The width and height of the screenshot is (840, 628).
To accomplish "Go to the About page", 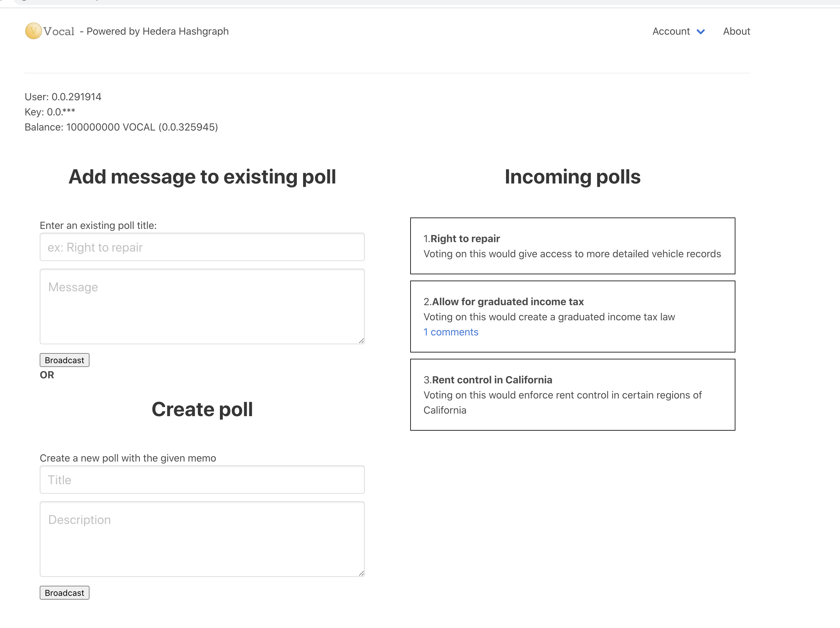I will pyautogui.click(x=736, y=32).
